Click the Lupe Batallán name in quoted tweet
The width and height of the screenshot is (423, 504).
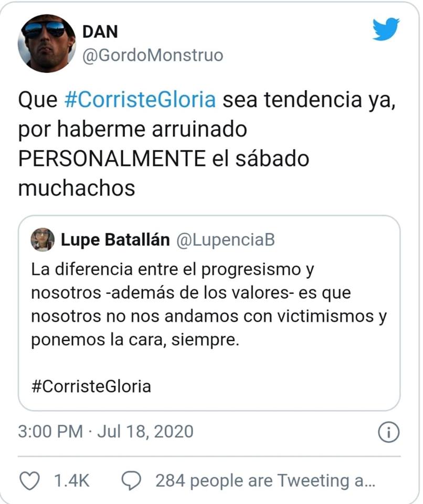click(115, 240)
